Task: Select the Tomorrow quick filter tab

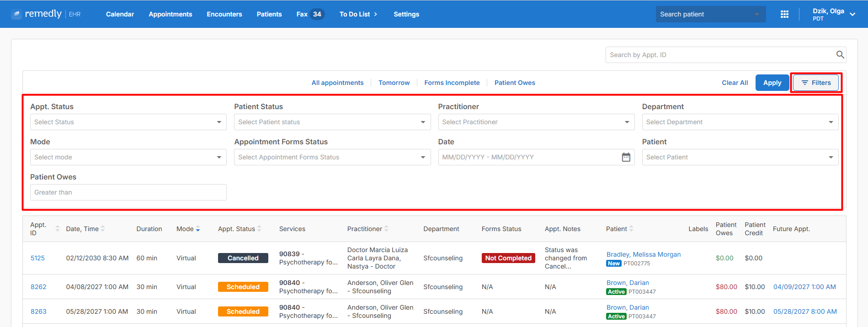Action: click(x=394, y=83)
